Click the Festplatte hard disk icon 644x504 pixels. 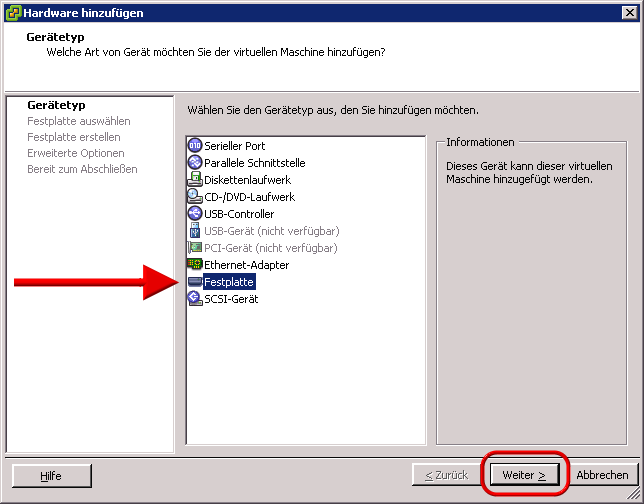[x=195, y=282]
